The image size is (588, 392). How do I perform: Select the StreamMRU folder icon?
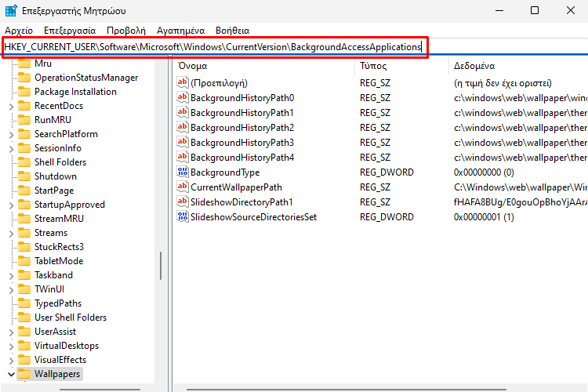[x=24, y=219]
